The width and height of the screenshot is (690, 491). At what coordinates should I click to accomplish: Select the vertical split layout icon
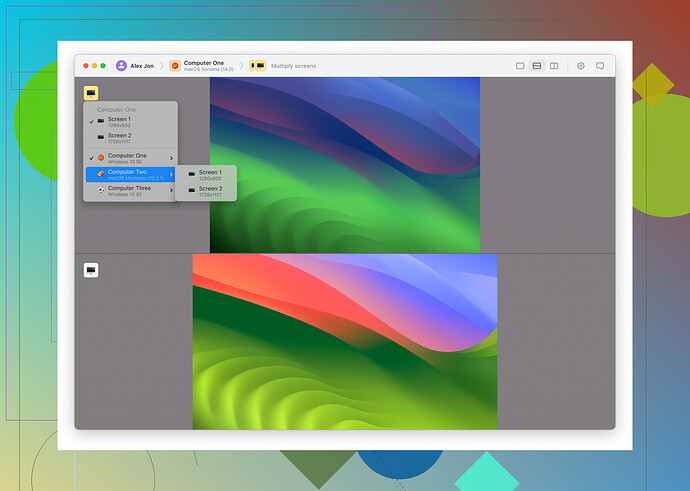(x=554, y=66)
